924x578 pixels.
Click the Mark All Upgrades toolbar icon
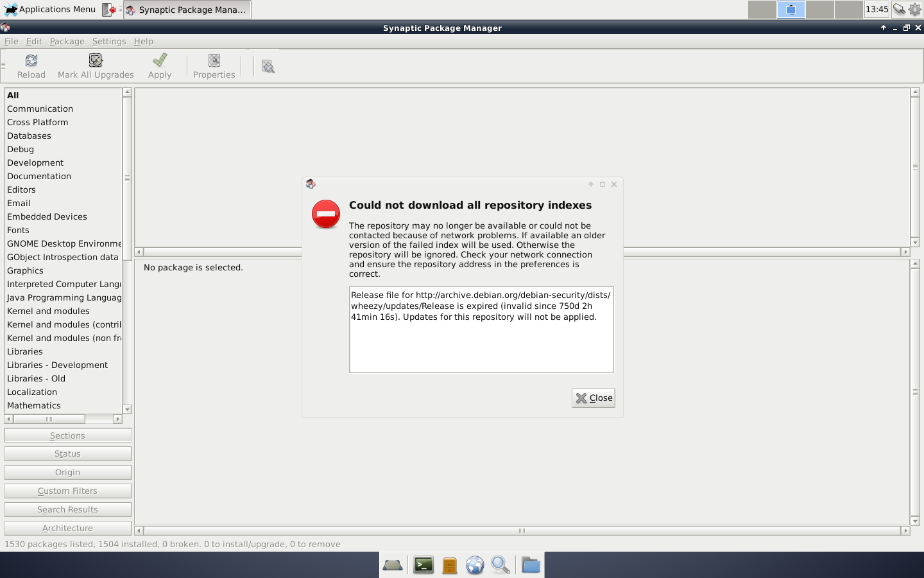[96, 60]
